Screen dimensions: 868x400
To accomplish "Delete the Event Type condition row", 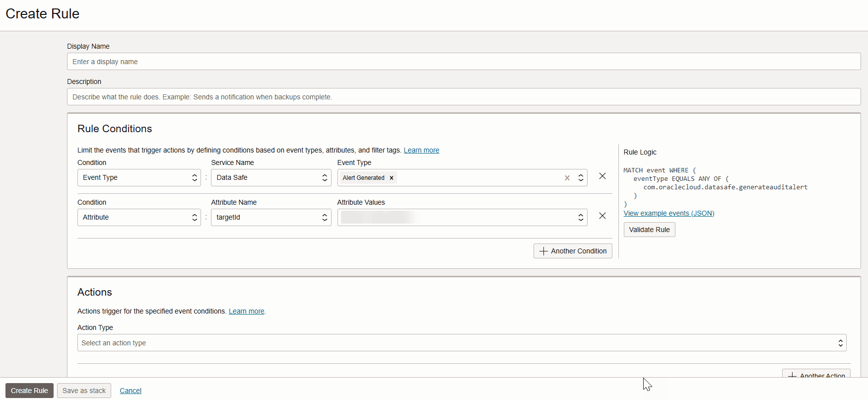I will coord(602,176).
